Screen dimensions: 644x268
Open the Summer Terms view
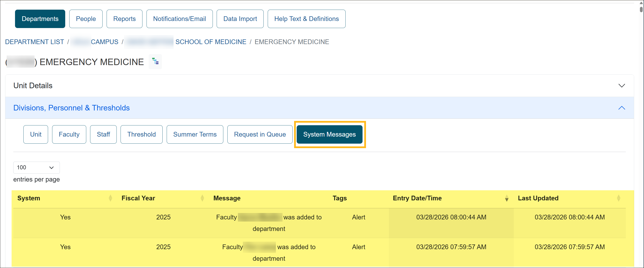pos(195,134)
